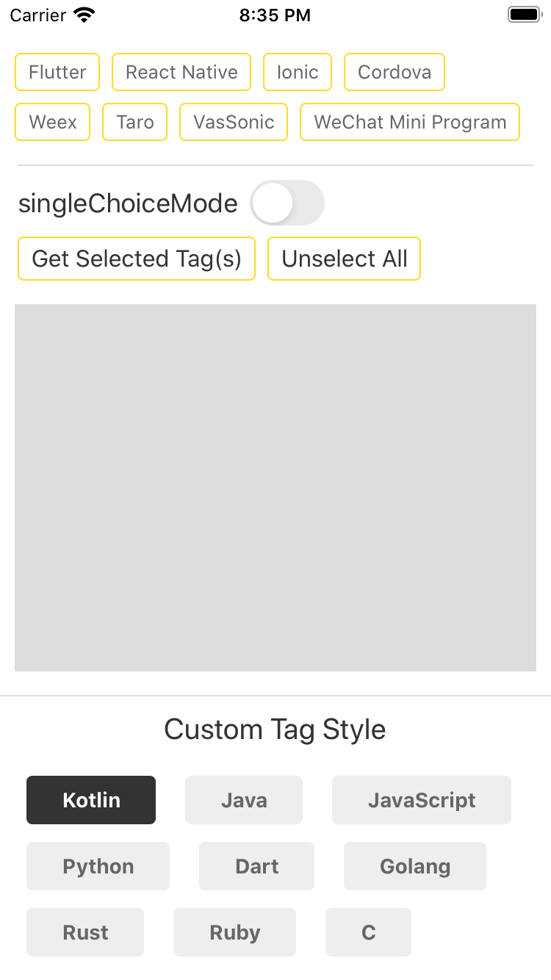Image resolution: width=551 pixels, height=980 pixels.
Task: Select the Flutter tag
Action: click(57, 72)
